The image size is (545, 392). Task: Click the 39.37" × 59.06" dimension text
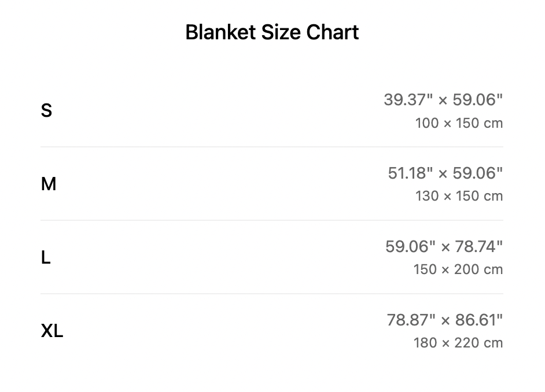(x=443, y=99)
